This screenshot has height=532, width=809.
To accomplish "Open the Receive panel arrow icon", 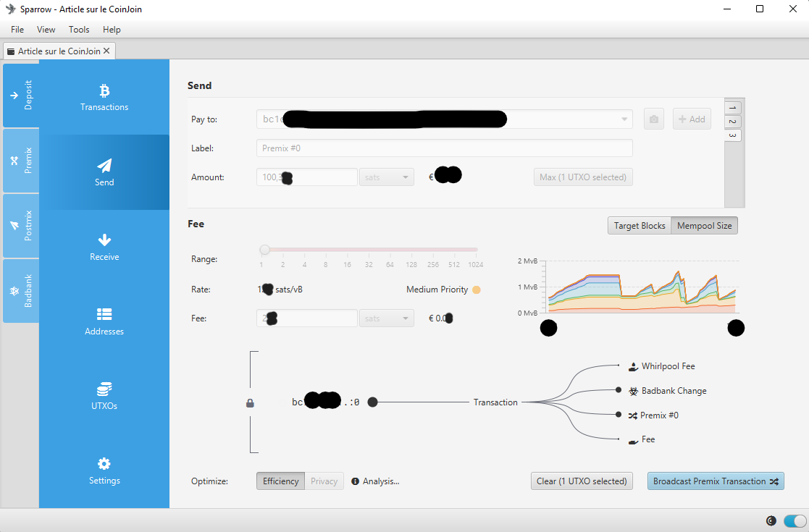I will coord(104,240).
